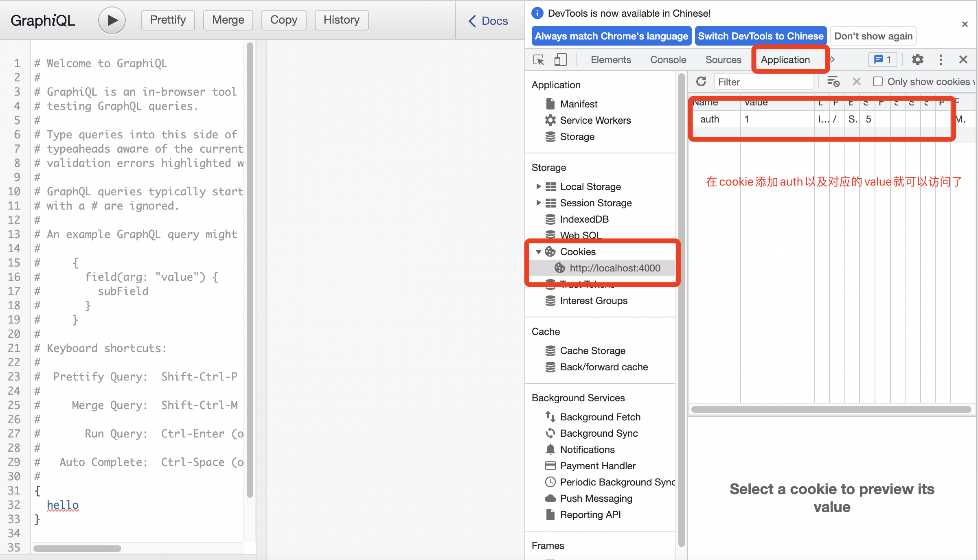Image resolution: width=978 pixels, height=560 pixels.
Task: Open the Sources tab
Action: [723, 60]
